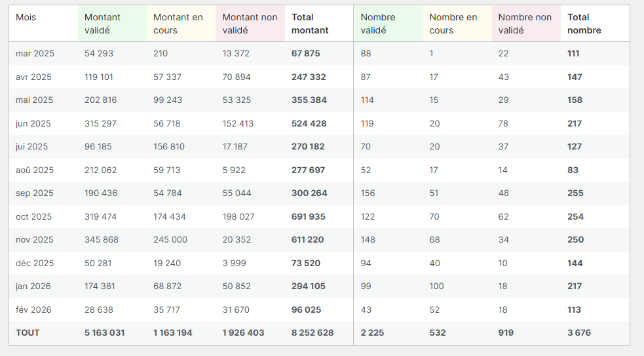Click the 245 000 in-progress amount cell
The image size is (644, 356).
point(170,240)
